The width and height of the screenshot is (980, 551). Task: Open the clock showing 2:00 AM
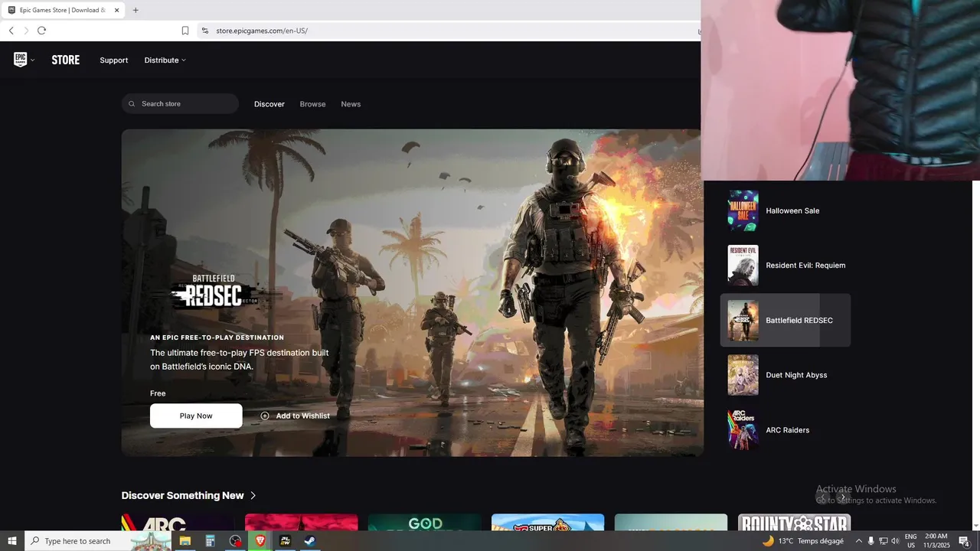[x=936, y=541]
